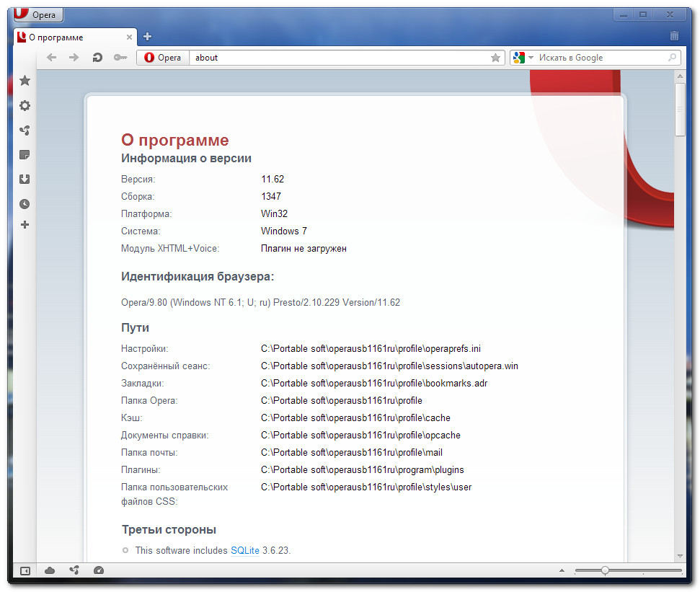Reload the page with reload icon
Viewport: 700px width, 592px height.
coord(97,57)
